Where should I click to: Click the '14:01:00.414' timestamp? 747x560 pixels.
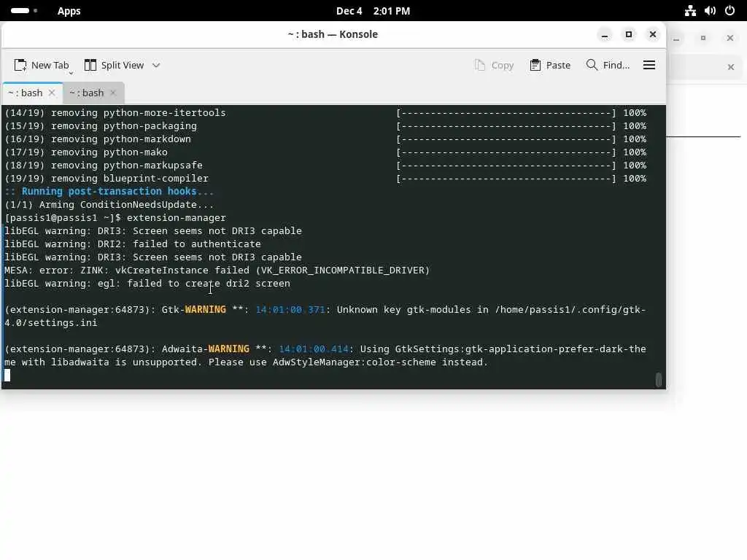click(314, 349)
